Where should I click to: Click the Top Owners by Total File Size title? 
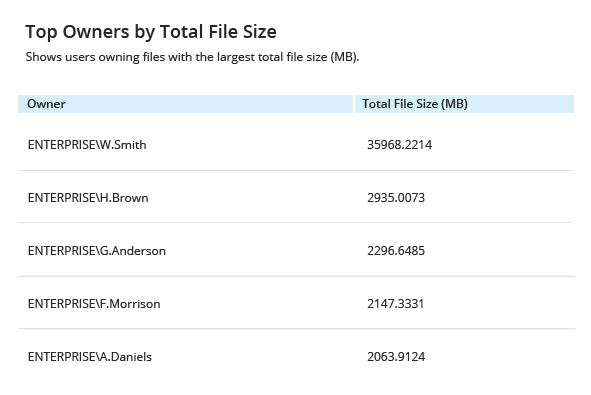tap(151, 32)
